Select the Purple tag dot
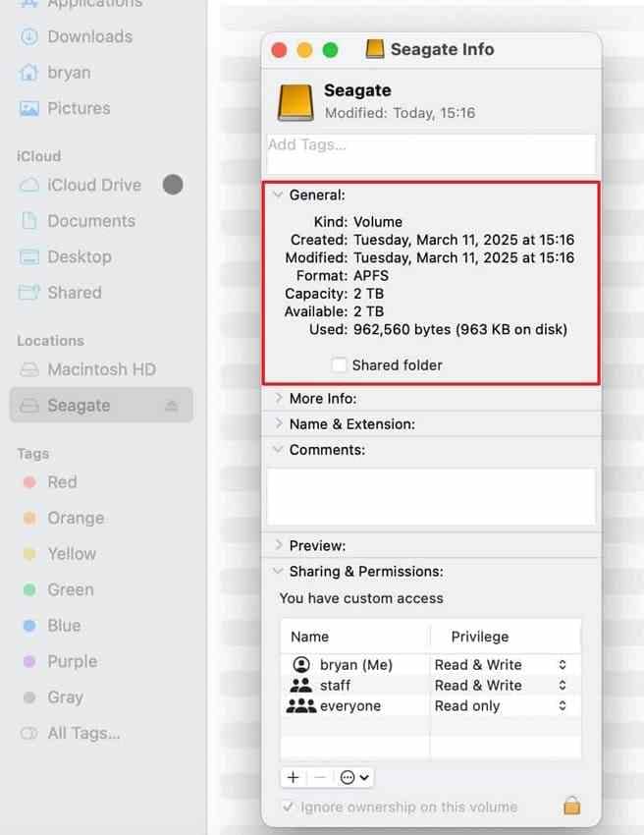This screenshot has height=835, width=644. [29, 661]
